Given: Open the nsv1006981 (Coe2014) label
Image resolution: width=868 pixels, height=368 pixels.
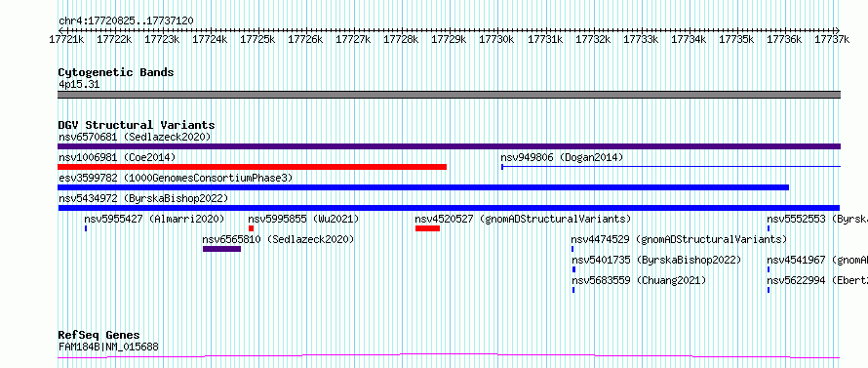Looking at the screenshot, I should click(x=117, y=157).
